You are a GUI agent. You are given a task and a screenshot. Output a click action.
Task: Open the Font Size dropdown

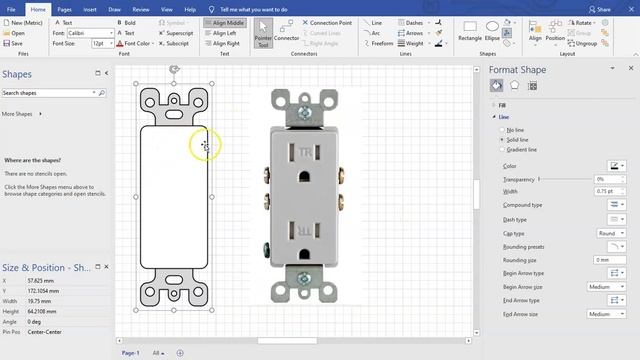(x=111, y=43)
